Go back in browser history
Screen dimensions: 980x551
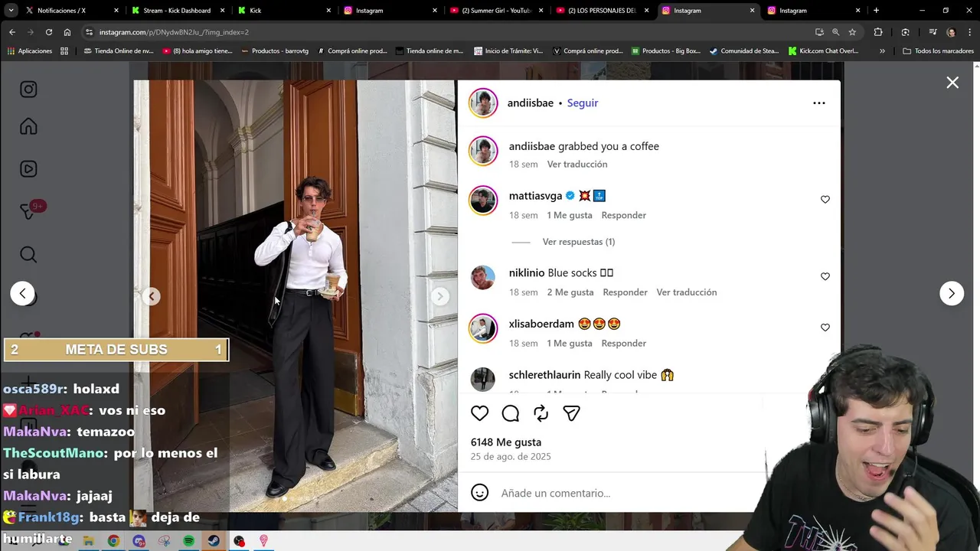[12, 32]
